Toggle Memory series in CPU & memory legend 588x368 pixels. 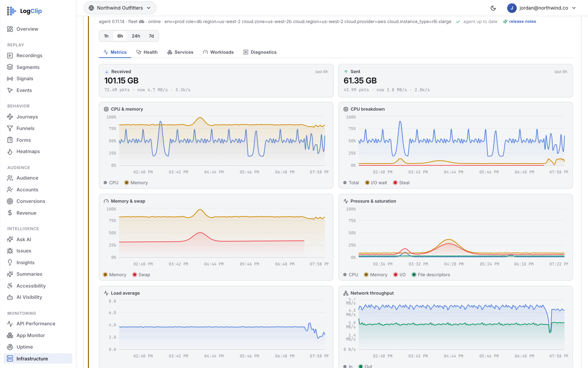[x=136, y=183]
